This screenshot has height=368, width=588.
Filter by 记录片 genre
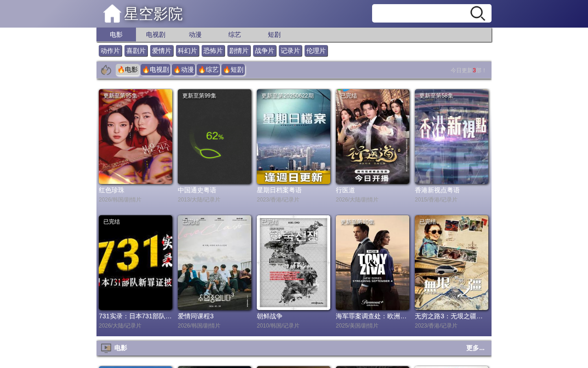(x=290, y=51)
